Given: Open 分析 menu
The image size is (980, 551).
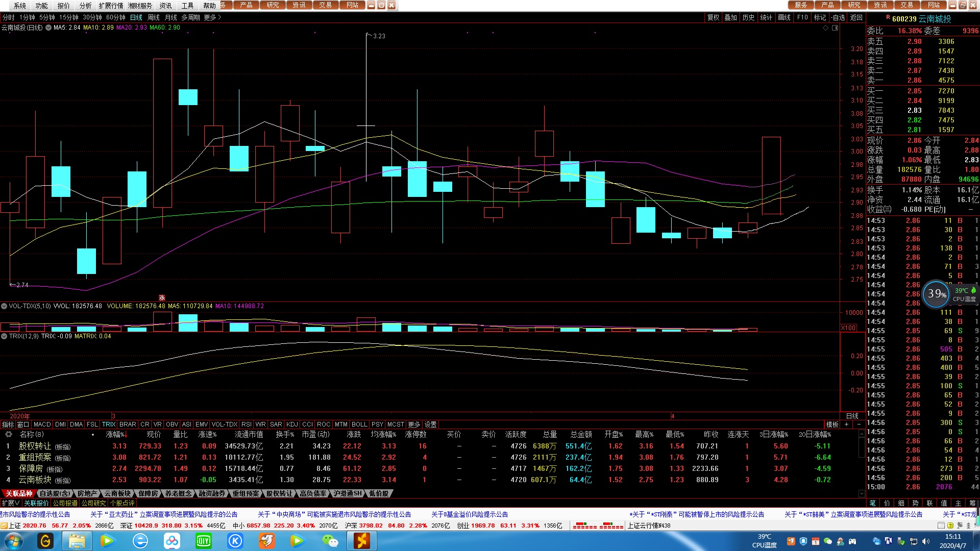Looking at the screenshot, I should [85, 6].
